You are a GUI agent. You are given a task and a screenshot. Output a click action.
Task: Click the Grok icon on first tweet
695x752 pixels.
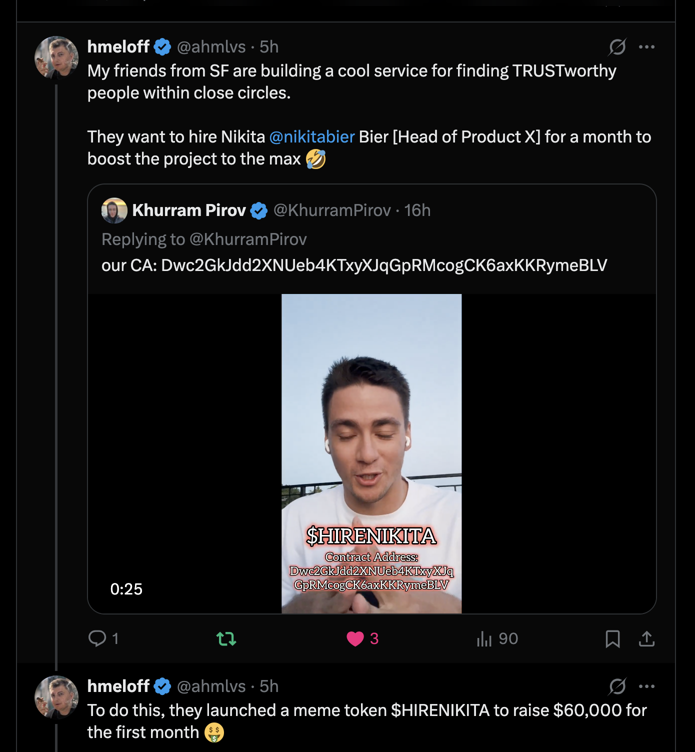coord(618,47)
